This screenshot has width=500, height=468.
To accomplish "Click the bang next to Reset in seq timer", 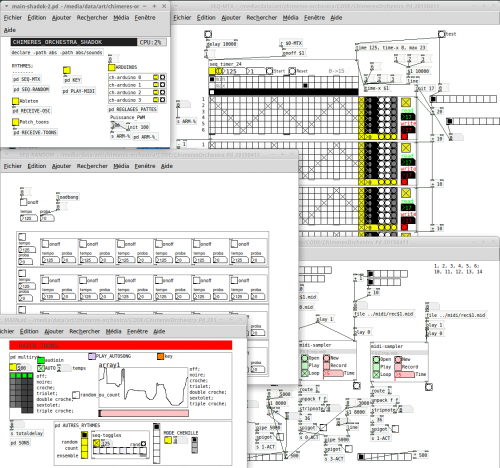I will point(292,71).
